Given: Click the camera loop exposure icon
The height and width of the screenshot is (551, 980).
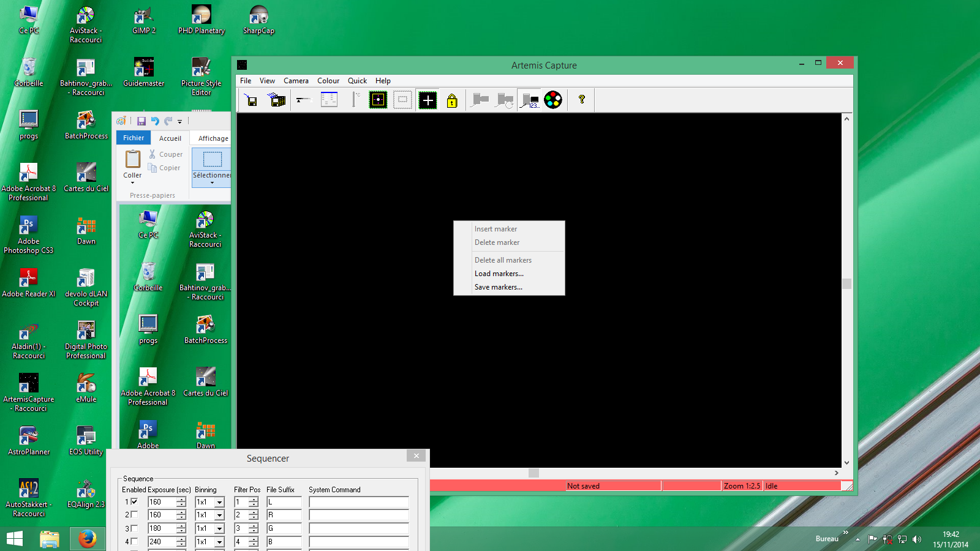Looking at the screenshot, I should [505, 100].
